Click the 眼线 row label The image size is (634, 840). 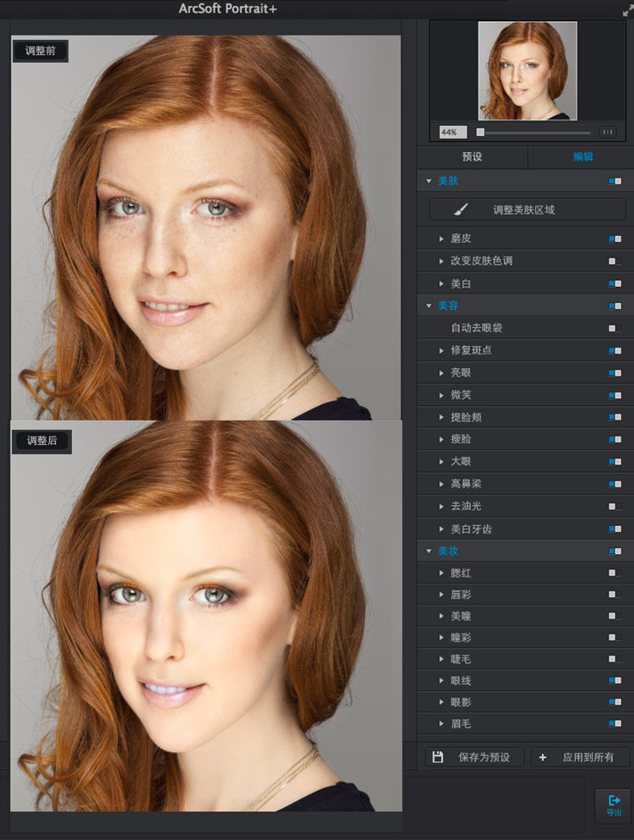tap(461, 680)
